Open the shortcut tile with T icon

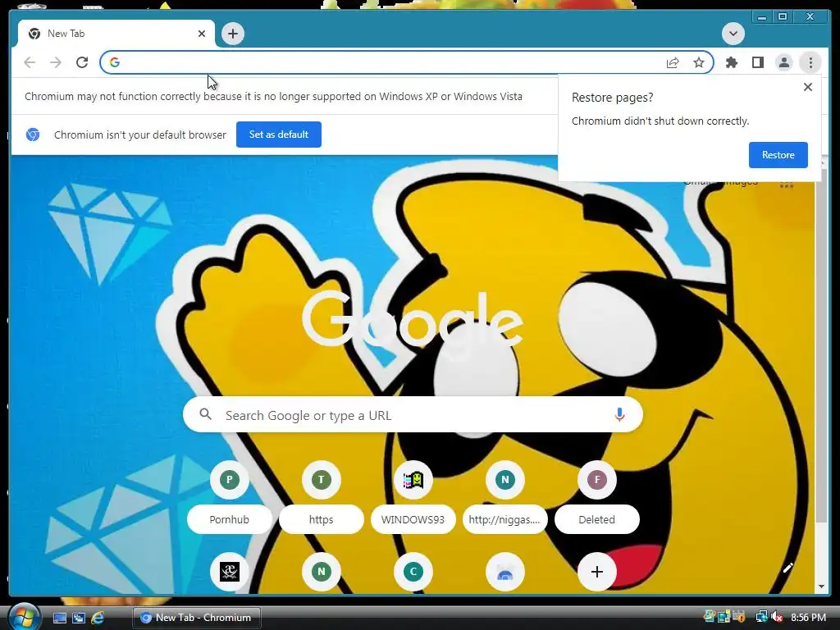click(321, 479)
